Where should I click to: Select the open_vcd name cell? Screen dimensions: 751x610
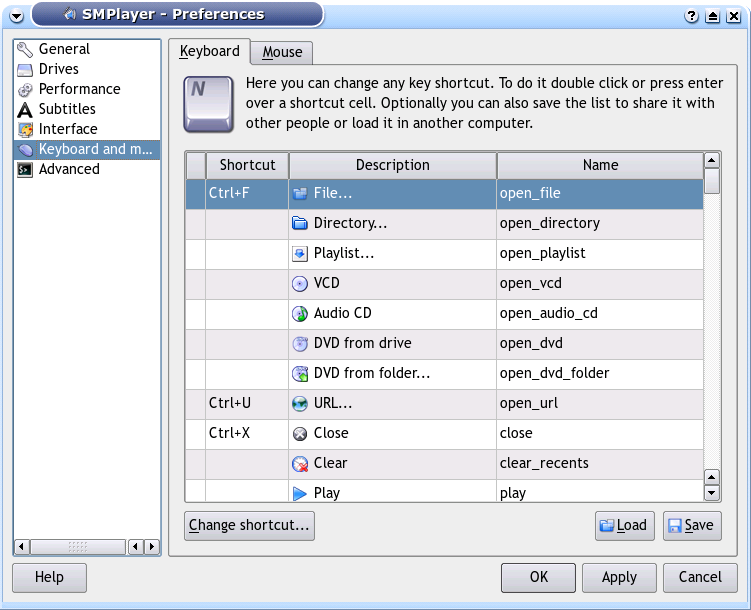coord(600,283)
